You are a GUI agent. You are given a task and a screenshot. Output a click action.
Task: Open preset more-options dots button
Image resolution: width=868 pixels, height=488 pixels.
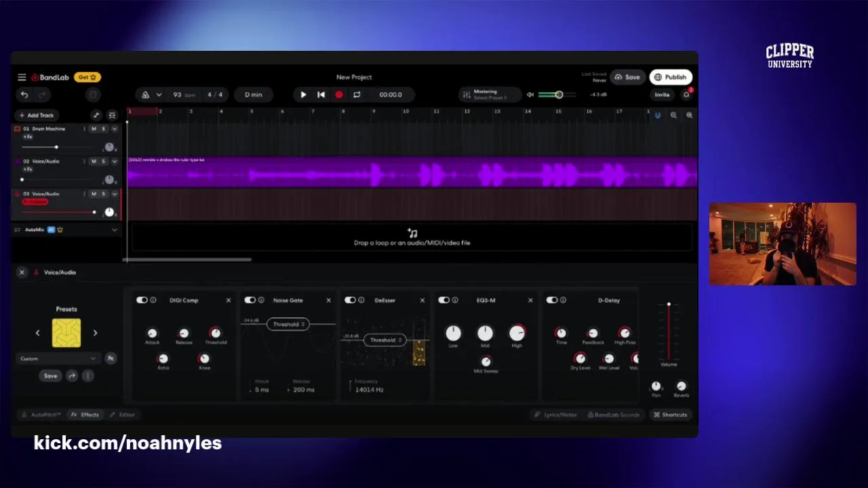point(87,375)
